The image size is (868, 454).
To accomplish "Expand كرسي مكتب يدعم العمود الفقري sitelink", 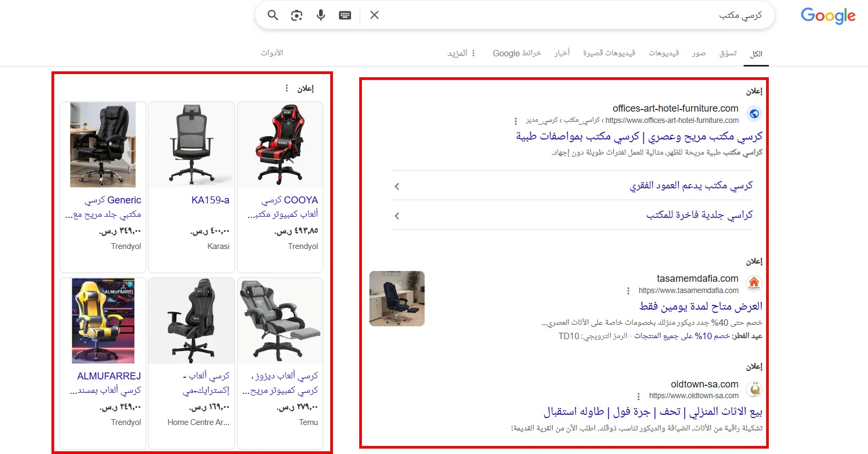I will (x=572, y=186).
